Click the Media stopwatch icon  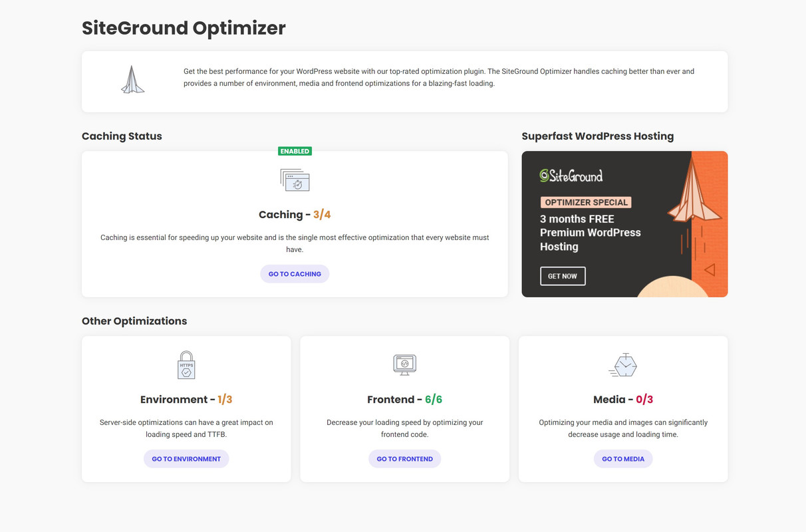tap(623, 365)
